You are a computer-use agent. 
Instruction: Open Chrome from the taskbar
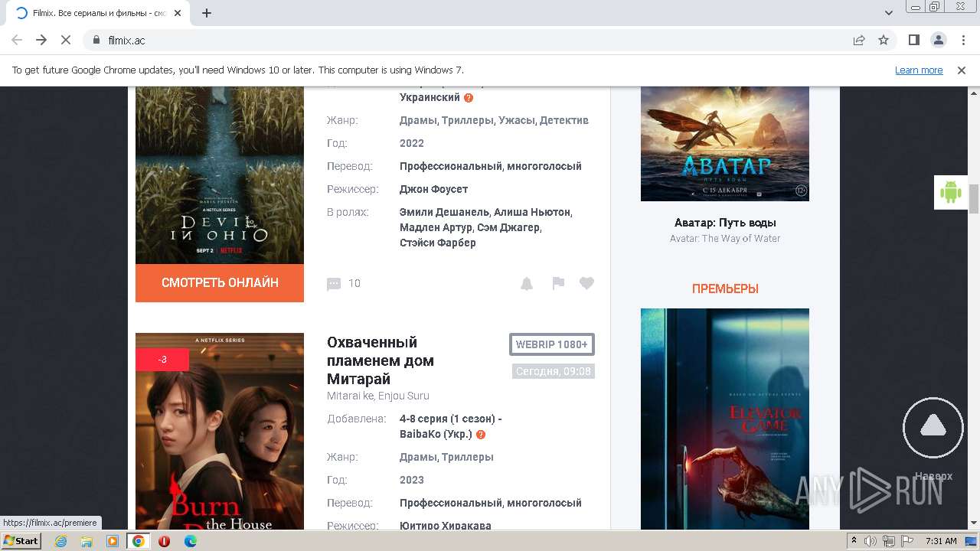[139, 541]
